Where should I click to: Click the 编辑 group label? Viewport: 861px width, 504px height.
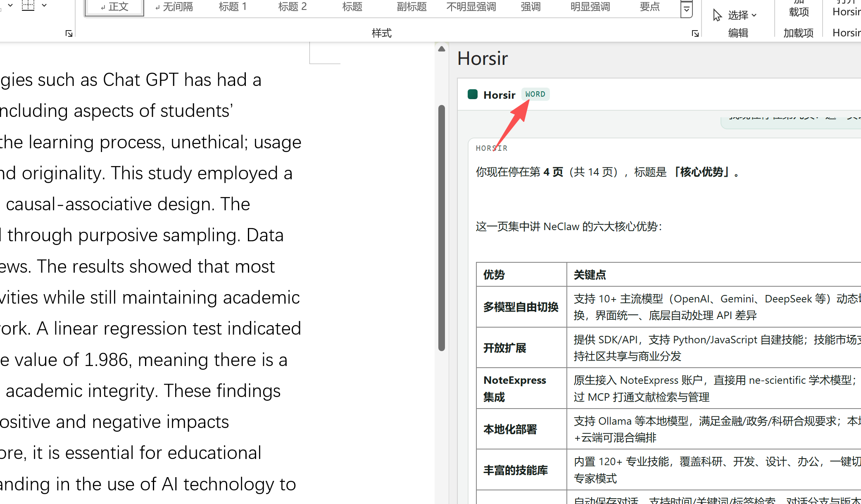pyautogui.click(x=738, y=33)
